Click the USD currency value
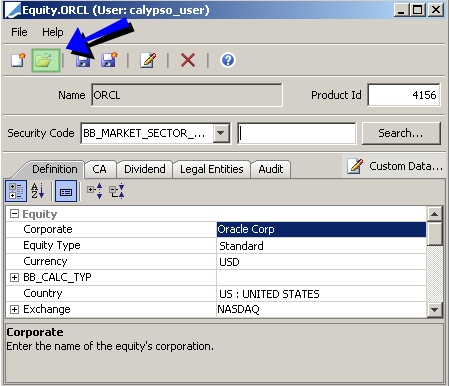This screenshot has width=449, height=386. 229,262
